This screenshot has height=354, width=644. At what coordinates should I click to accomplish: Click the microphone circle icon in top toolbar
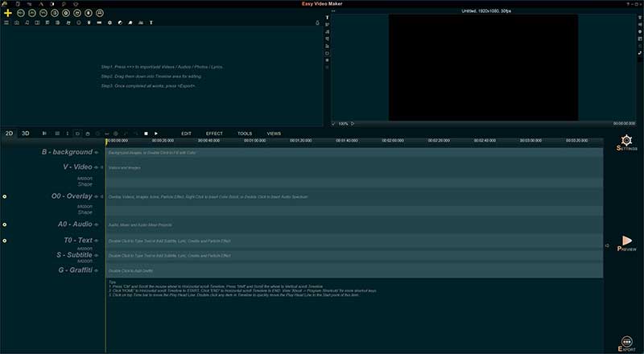pos(89,13)
